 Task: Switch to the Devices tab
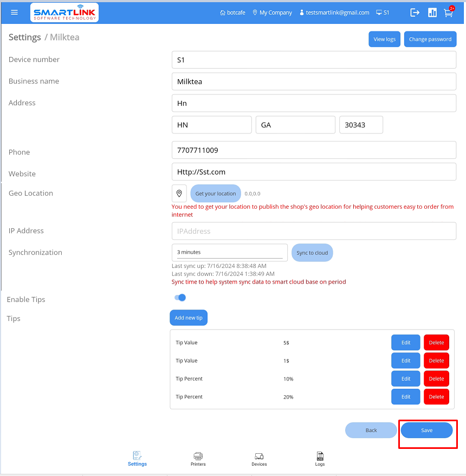259,459
